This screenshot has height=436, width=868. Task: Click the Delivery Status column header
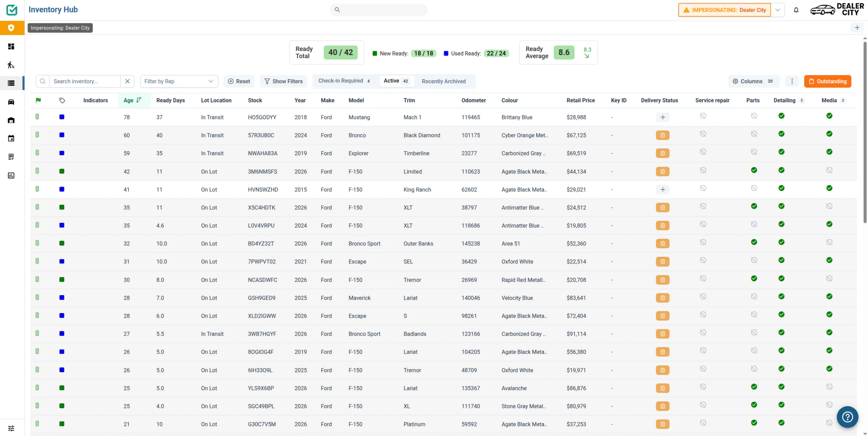tap(659, 100)
